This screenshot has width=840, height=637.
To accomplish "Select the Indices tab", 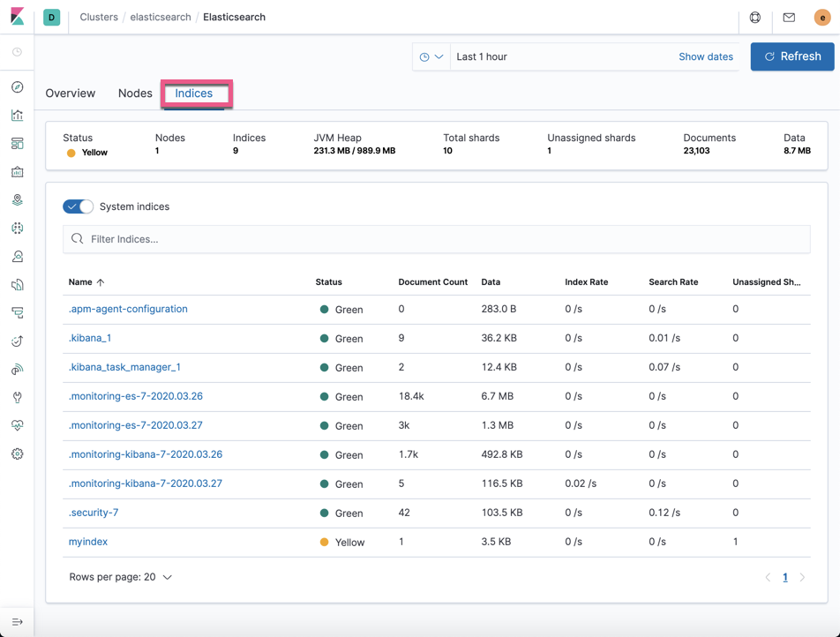I will (x=194, y=94).
